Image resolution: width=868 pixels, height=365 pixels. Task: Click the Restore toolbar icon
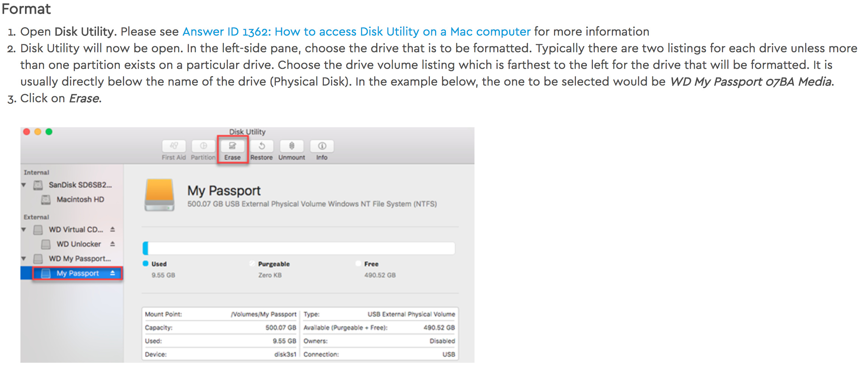point(261,146)
